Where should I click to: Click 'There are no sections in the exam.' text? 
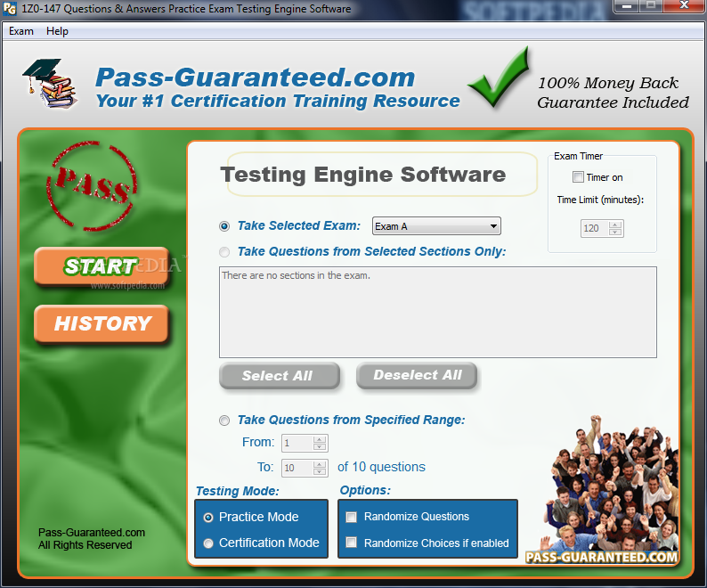[296, 275]
